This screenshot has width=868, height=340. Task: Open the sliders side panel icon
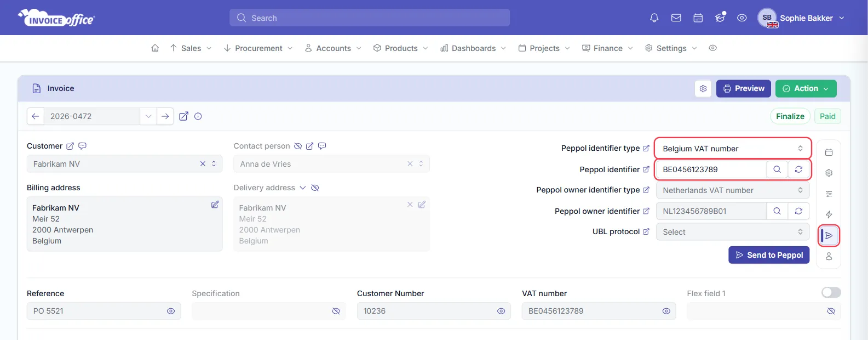coord(829,194)
